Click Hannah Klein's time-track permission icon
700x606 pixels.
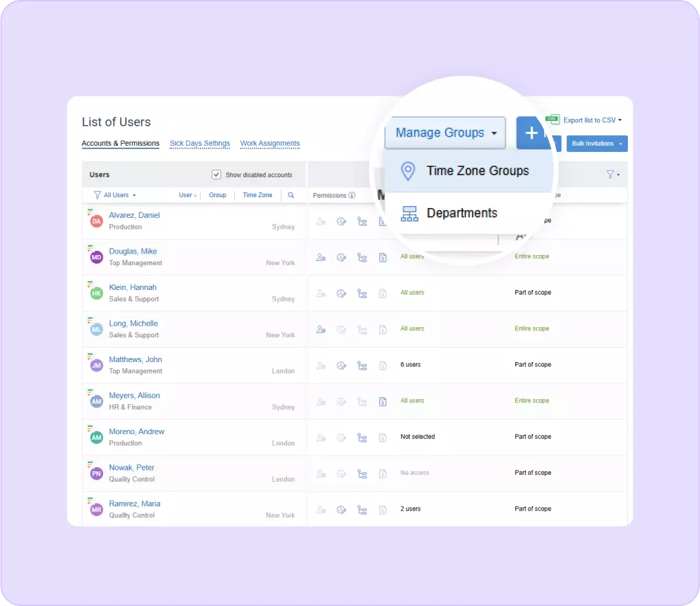(x=341, y=293)
